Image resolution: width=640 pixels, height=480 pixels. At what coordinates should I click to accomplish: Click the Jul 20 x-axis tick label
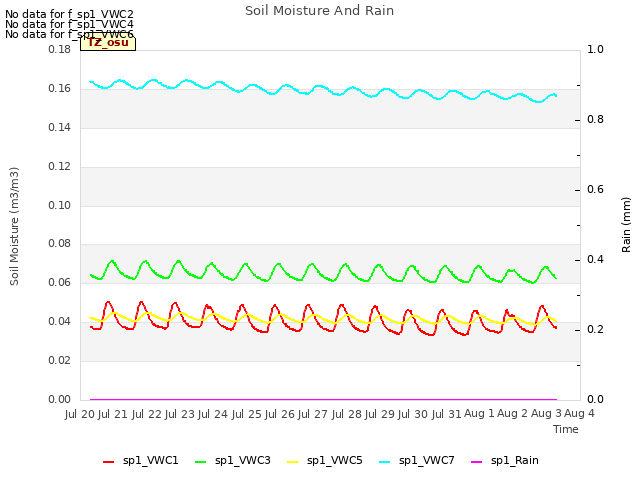tap(80, 414)
